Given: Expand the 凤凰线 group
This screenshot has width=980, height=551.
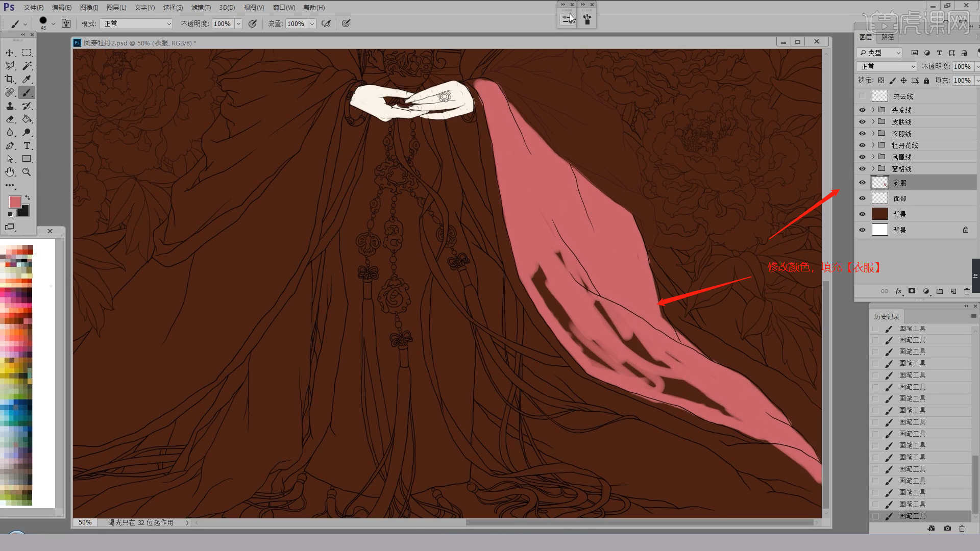Looking at the screenshot, I should point(873,157).
